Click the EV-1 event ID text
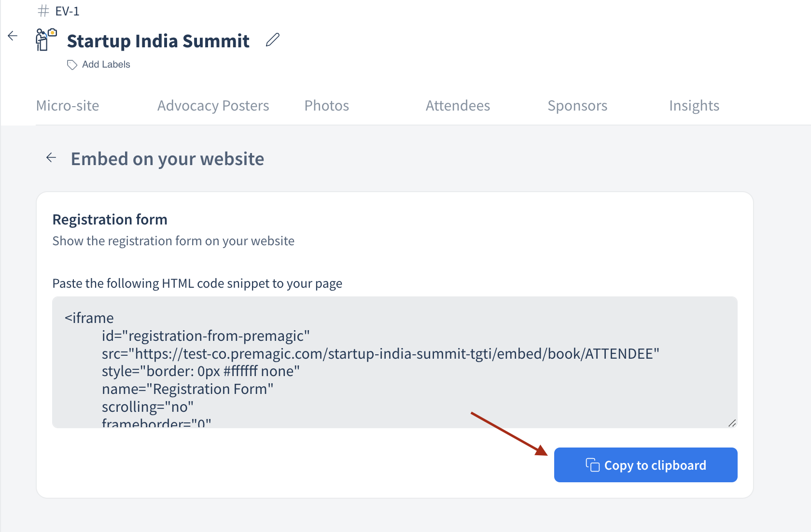 (x=68, y=11)
